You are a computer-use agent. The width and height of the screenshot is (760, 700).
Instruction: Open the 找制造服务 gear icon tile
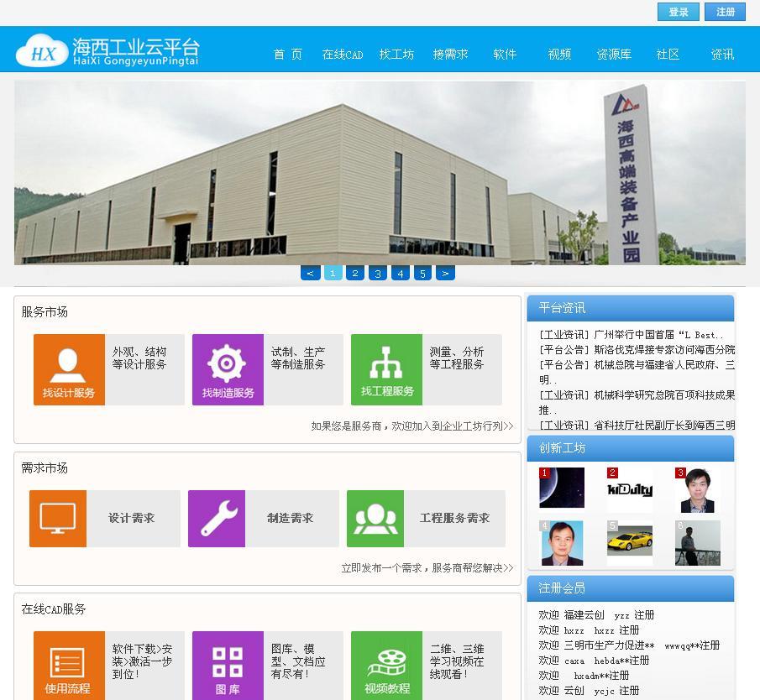(228, 369)
